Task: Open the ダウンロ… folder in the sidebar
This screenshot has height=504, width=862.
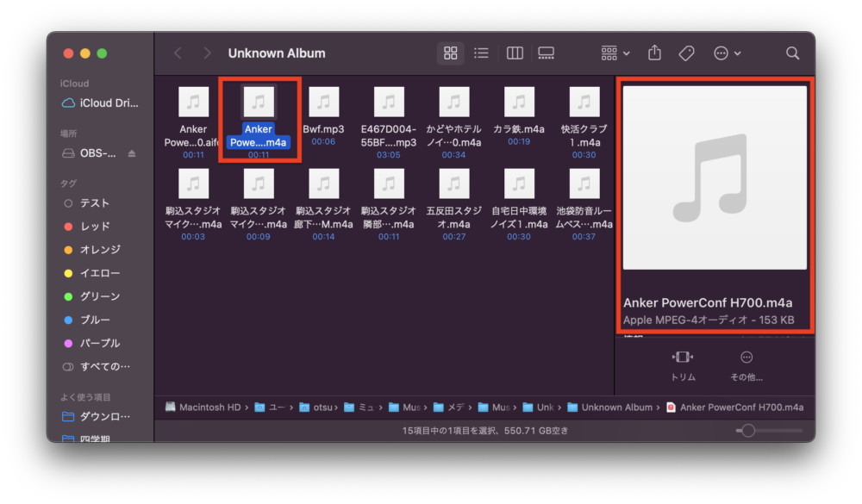Action: 97,417
